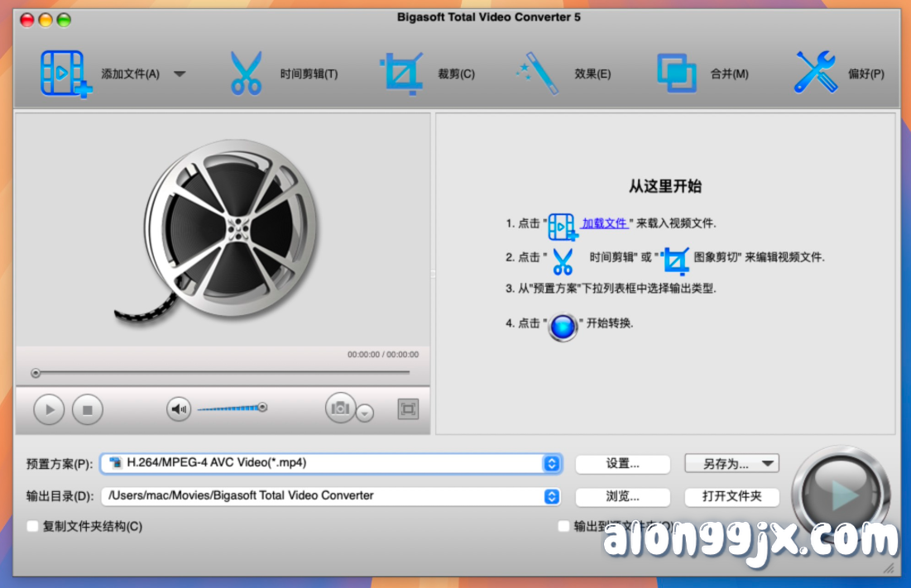Switch the preview to fullscreen mode
911x588 pixels.
[x=409, y=409]
